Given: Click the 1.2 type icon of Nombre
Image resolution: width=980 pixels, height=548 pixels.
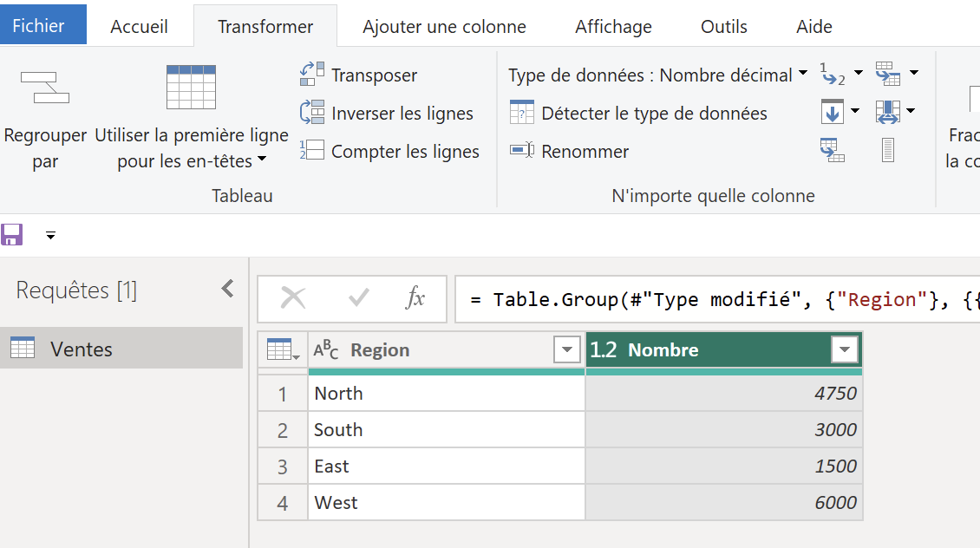Looking at the screenshot, I should 603,349.
